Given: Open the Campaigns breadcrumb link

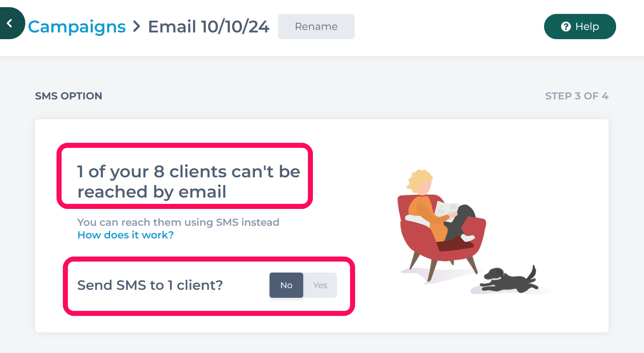Looking at the screenshot, I should [x=77, y=27].
